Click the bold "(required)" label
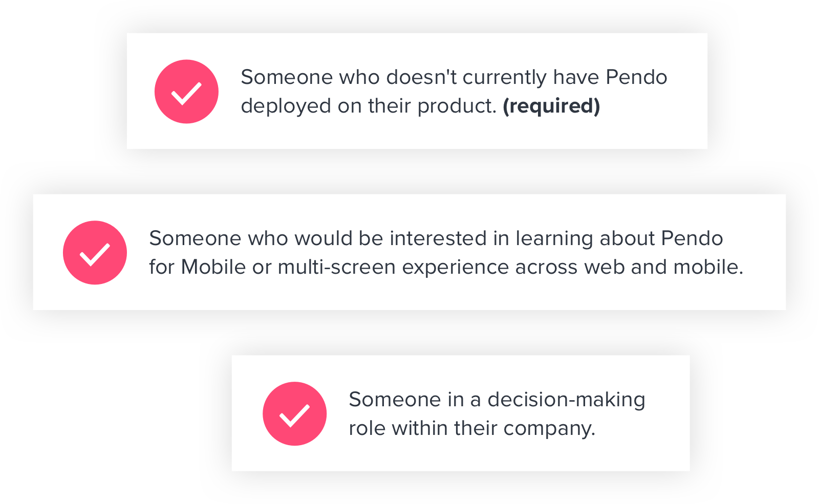This screenshot has width=819, height=504. 551,106
